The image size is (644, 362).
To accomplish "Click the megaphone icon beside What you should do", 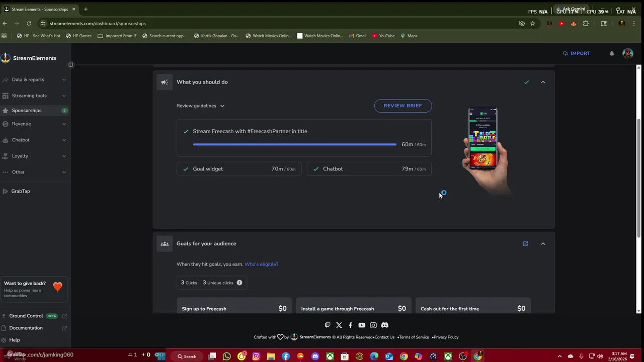I will (165, 82).
